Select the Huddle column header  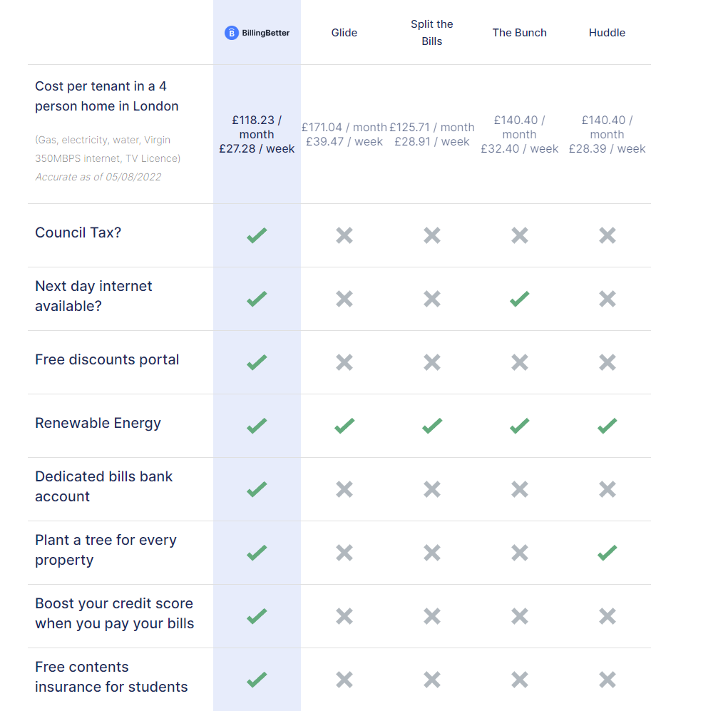tap(607, 33)
